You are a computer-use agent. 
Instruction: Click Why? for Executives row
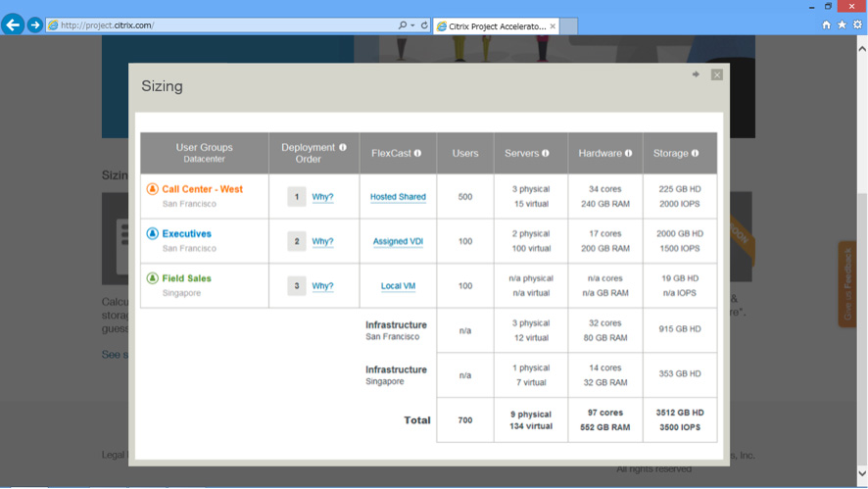click(322, 241)
